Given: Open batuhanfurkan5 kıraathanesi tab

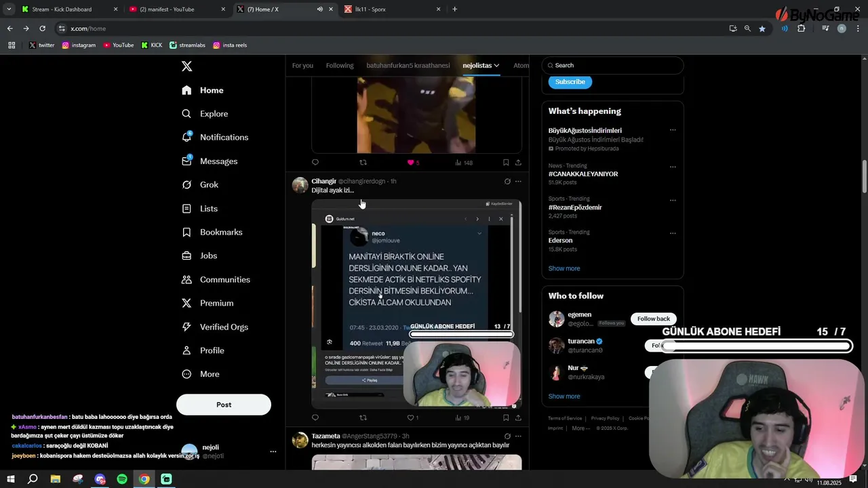Looking at the screenshot, I should 408,66.
